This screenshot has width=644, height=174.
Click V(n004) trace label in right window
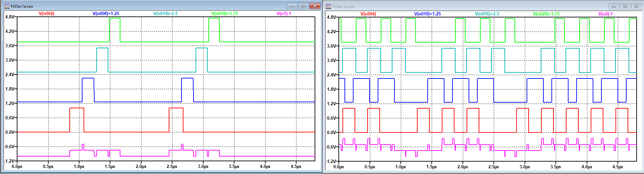pyautogui.click(x=368, y=14)
